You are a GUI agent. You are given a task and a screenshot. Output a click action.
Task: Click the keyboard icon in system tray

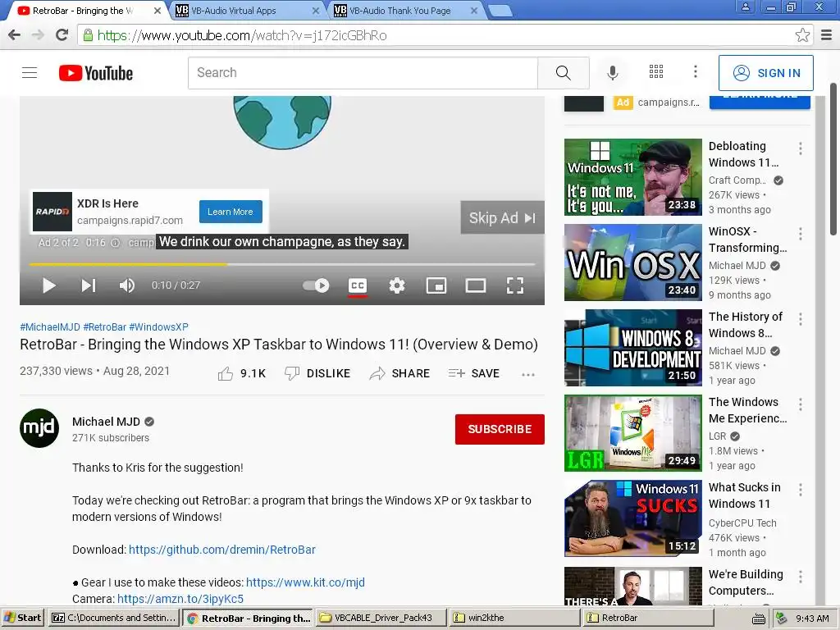[759, 619]
